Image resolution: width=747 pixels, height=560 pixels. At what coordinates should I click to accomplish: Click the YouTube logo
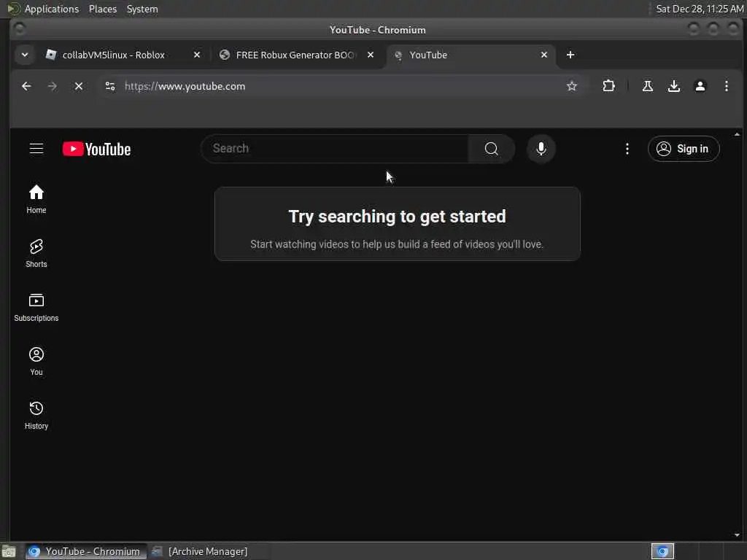pos(97,149)
